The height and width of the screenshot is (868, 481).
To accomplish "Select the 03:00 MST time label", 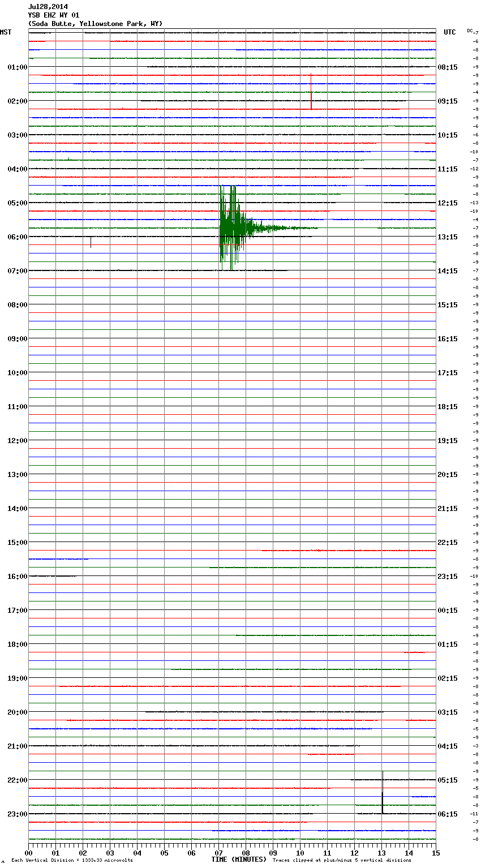I will pyautogui.click(x=18, y=135).
